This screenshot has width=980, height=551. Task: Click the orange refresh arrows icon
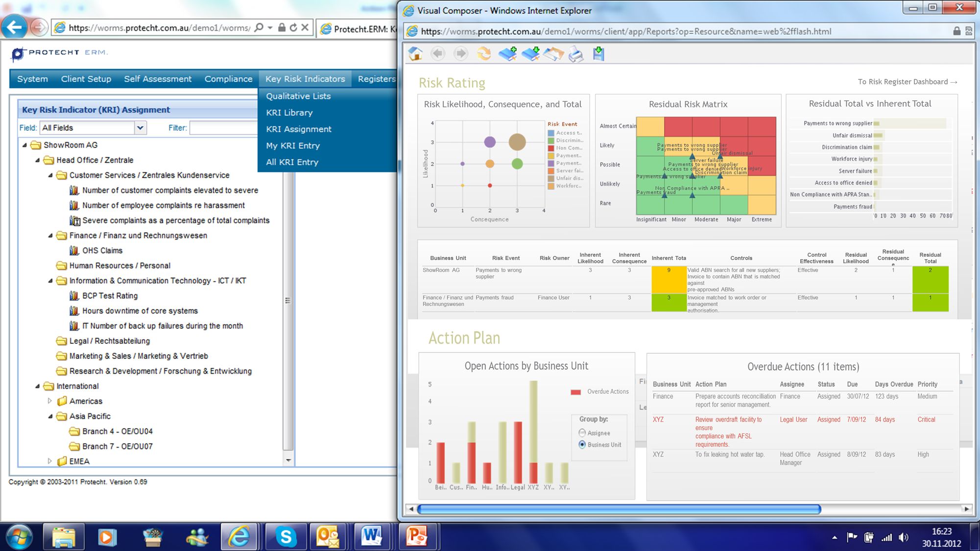pos(484,53)
